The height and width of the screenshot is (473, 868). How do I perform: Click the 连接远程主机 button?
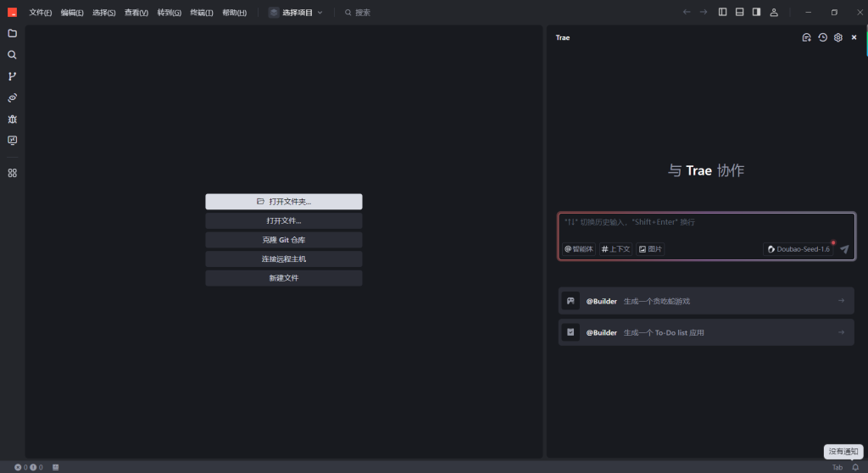click(284, 259)
